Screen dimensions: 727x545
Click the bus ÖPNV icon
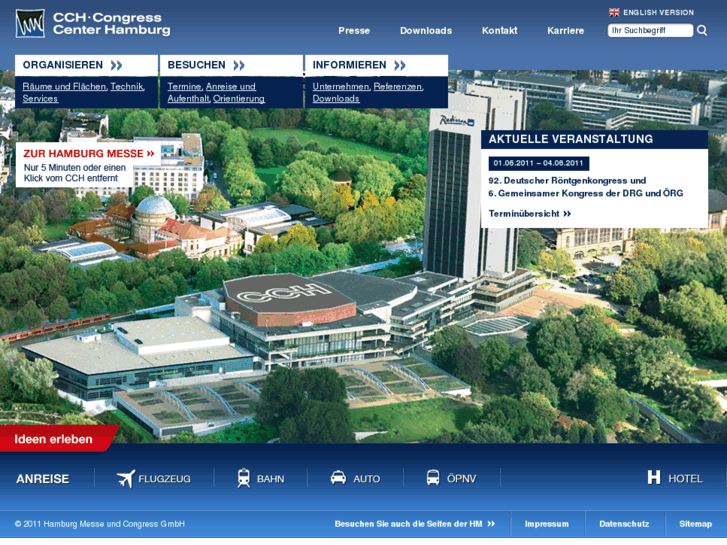(x=433, y=478)
